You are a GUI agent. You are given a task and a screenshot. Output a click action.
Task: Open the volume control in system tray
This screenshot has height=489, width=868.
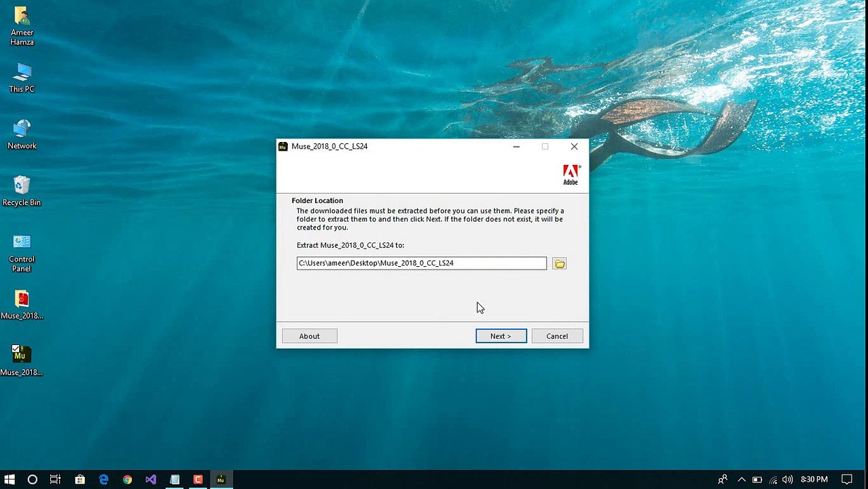coord(788,479)
